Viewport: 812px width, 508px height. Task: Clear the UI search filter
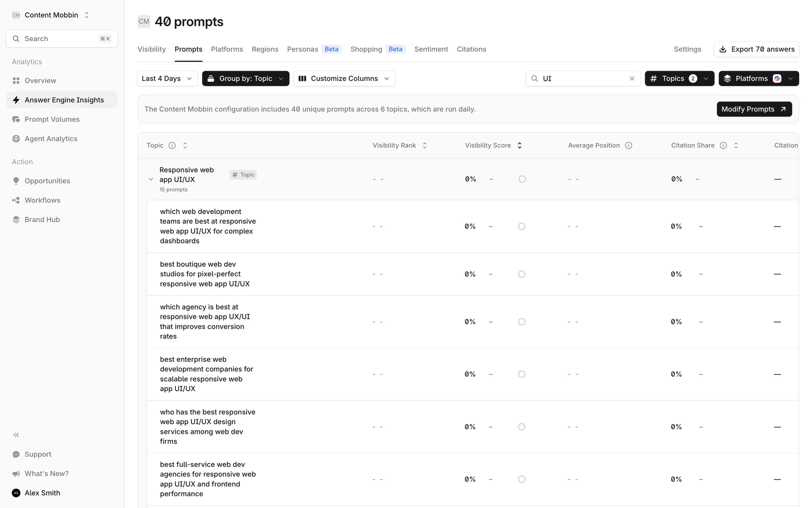[x=632, y=79]
